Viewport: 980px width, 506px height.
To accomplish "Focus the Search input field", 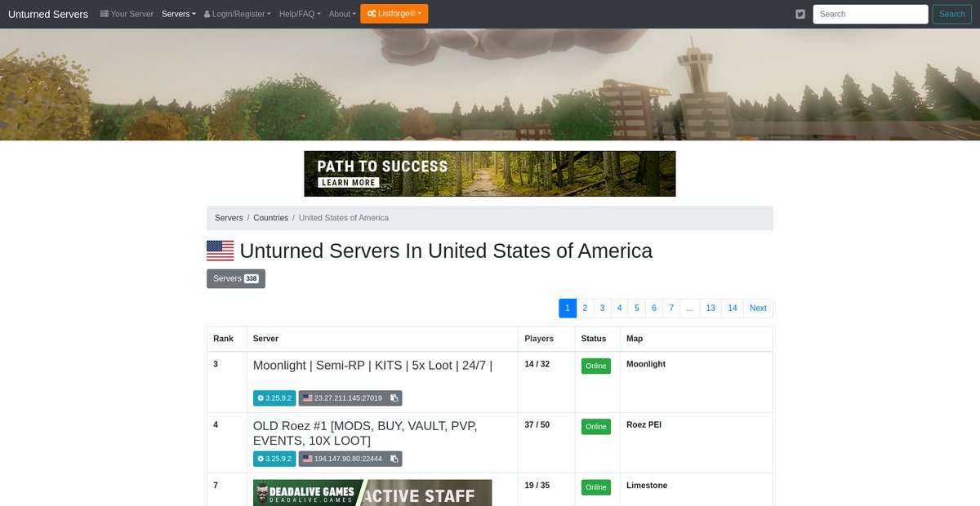I will (871, 14).
